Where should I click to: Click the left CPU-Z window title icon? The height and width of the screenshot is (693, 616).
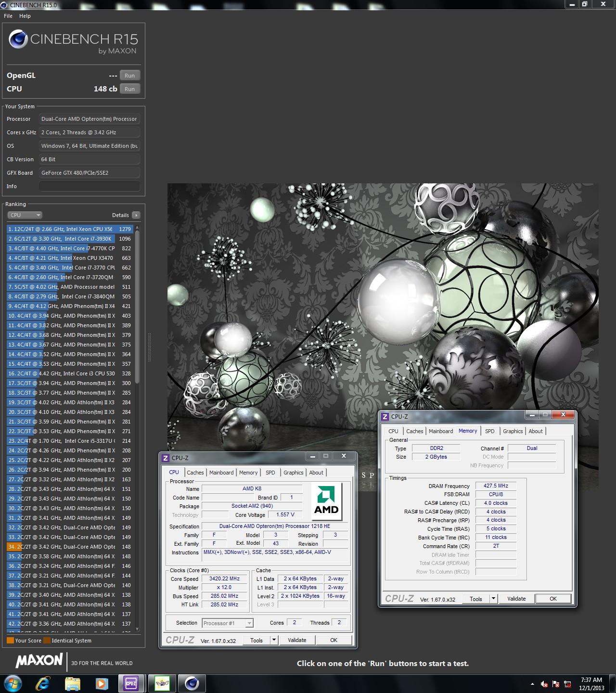pyautogui.click(x=166, y=458)
